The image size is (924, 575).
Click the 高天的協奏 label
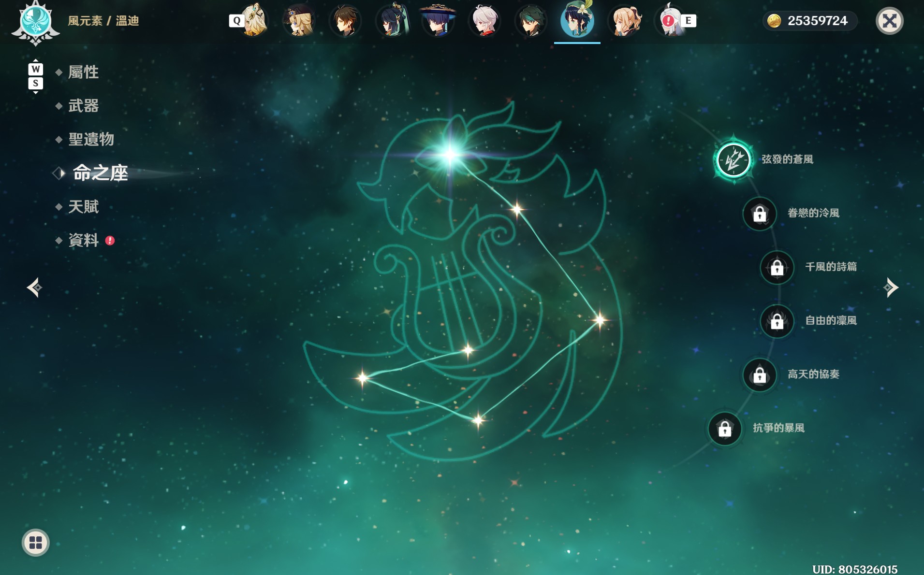pos(813,374)
